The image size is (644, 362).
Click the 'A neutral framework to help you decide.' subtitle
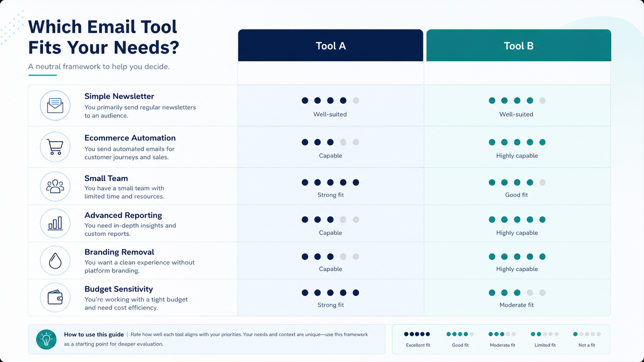pyautogui.click(x=99, y=66)
